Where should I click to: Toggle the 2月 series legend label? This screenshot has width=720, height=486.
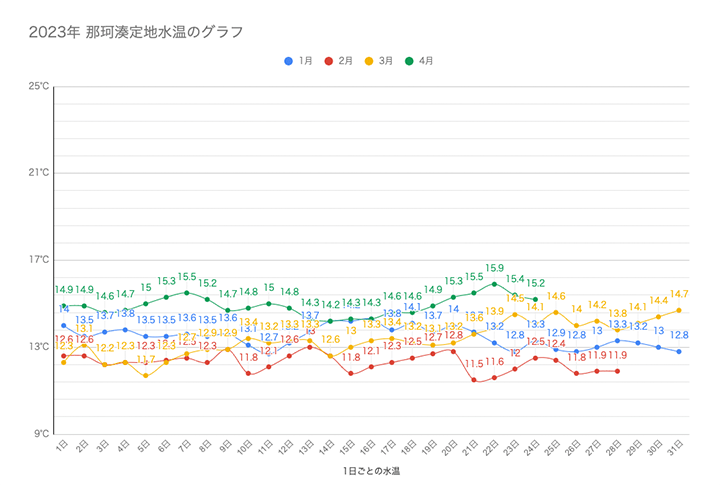pyautogui.click(x=346, y=61)
